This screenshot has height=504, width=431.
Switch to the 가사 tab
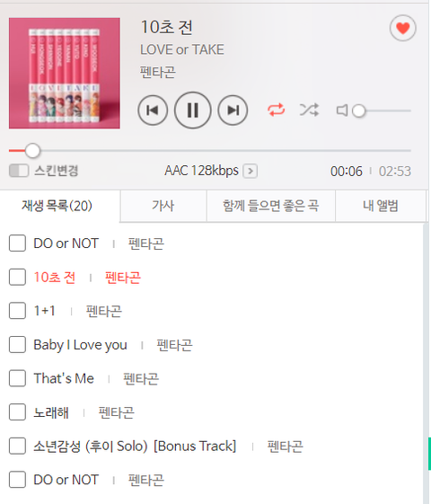[163, 206]
